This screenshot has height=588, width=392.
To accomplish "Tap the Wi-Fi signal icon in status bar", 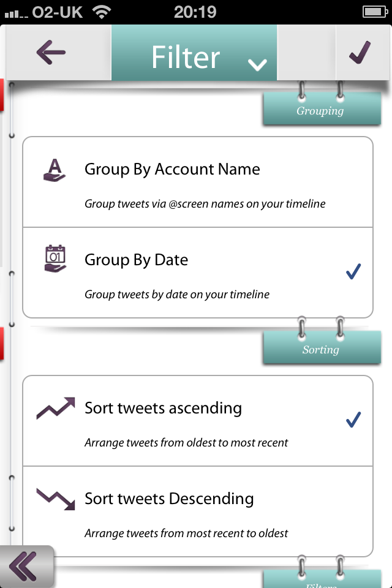I will pyautogui.click(x=102, y=12).
